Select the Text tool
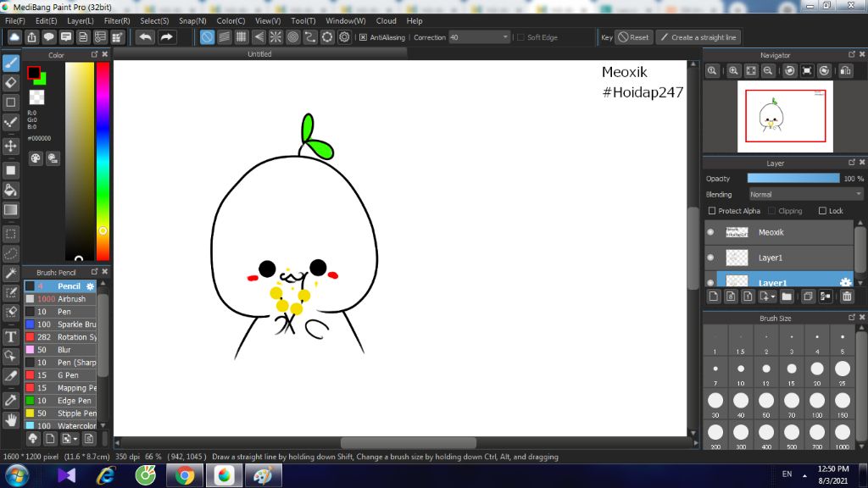This screenshot has height=488, width=868. [10, 336]
